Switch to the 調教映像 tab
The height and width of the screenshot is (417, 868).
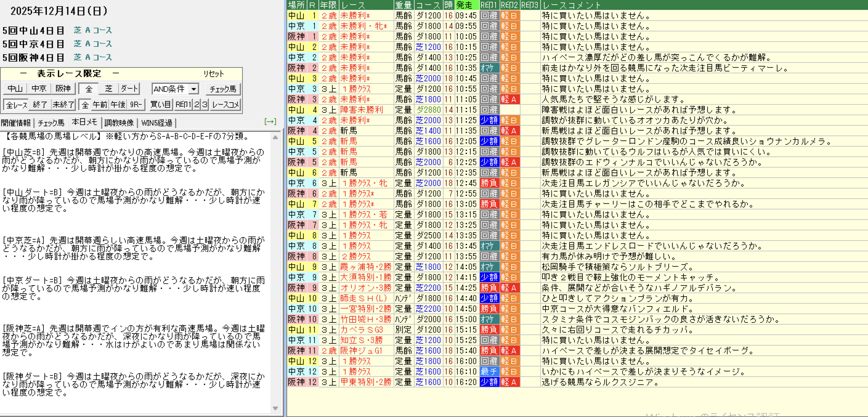(119, 123)
